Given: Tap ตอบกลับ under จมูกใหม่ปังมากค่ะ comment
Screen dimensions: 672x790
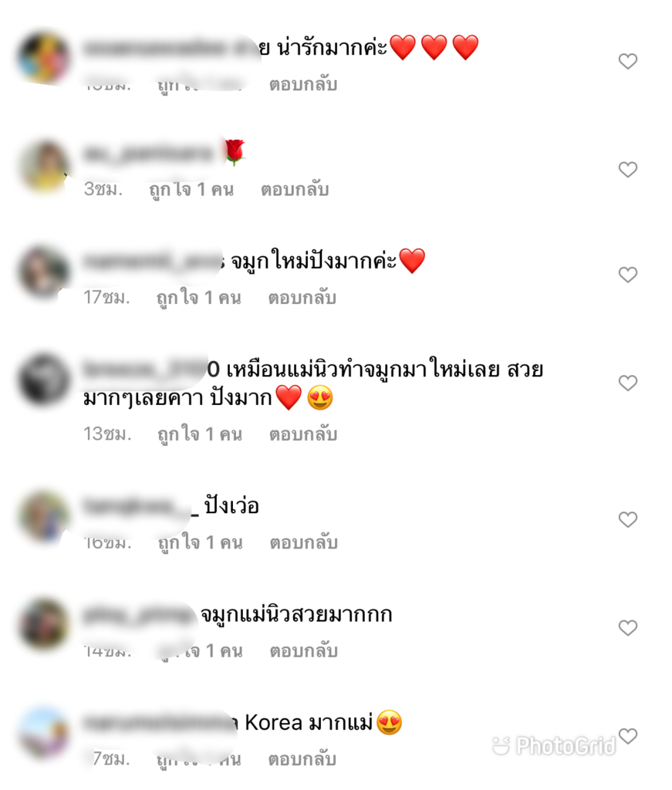Looking at the screenshot, I should [x=302, y=298].
